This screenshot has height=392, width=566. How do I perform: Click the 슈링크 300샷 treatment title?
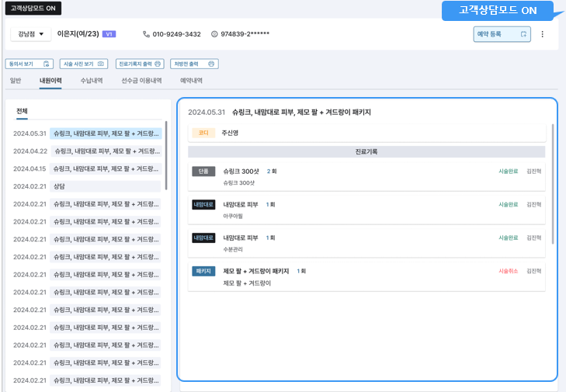241,172
